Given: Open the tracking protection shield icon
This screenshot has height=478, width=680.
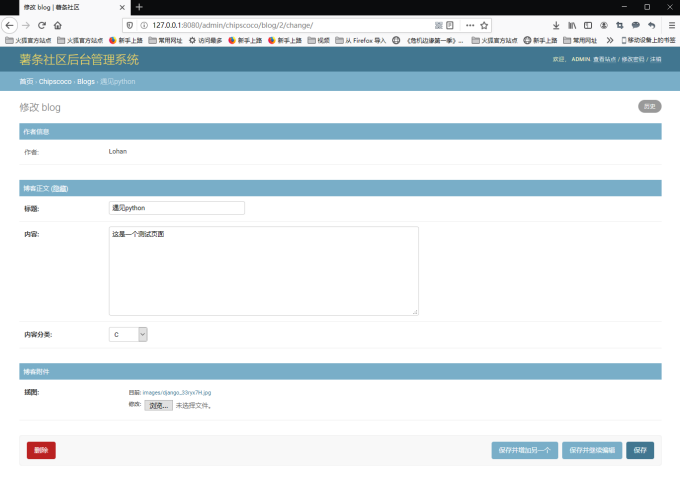Looking at the screenshot, I should 129,25.
